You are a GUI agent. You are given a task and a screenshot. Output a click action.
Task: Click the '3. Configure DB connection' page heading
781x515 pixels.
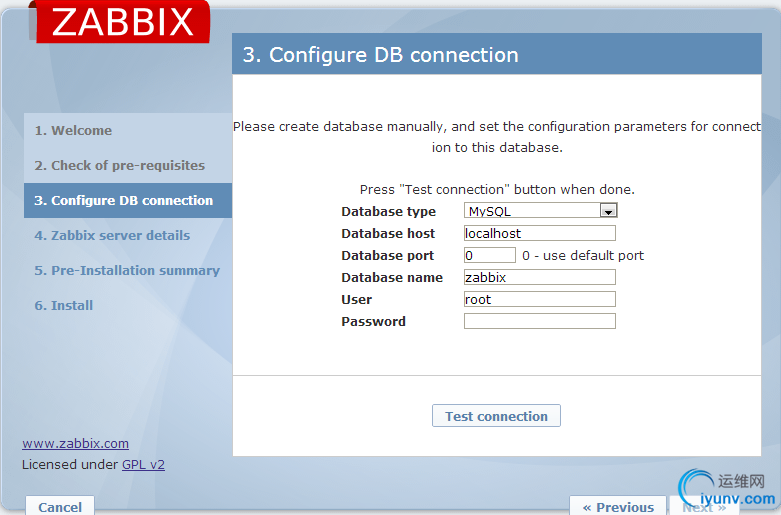381,55
